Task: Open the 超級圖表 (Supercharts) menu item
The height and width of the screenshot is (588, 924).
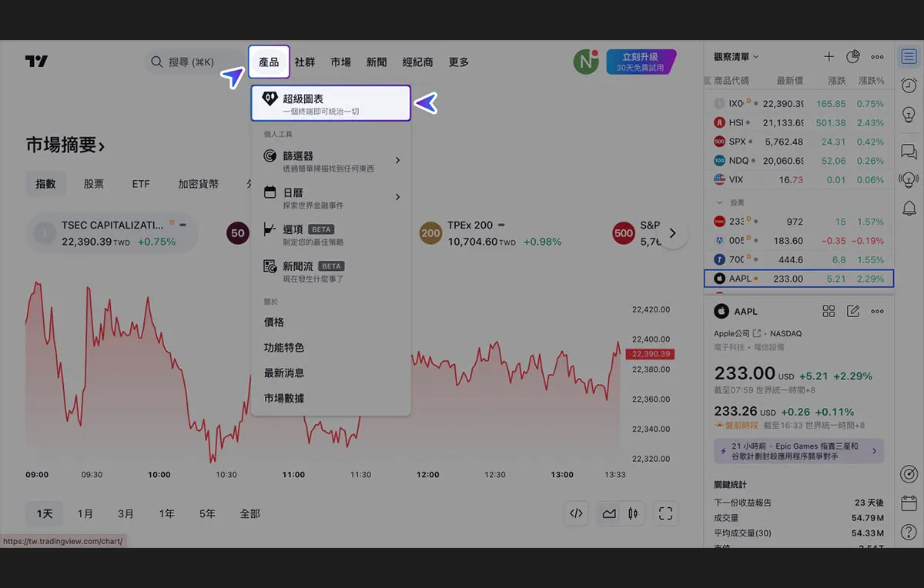Action: click(330, 103)
